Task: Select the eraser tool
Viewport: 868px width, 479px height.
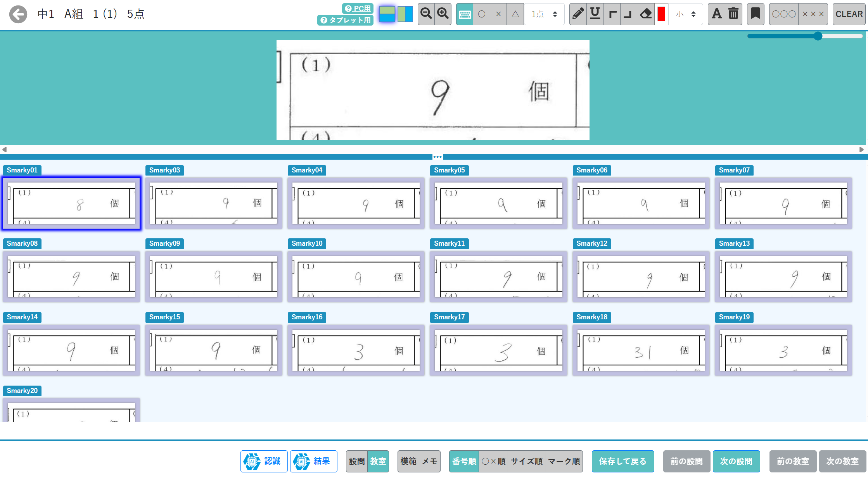Action: (x=645, y=14)
